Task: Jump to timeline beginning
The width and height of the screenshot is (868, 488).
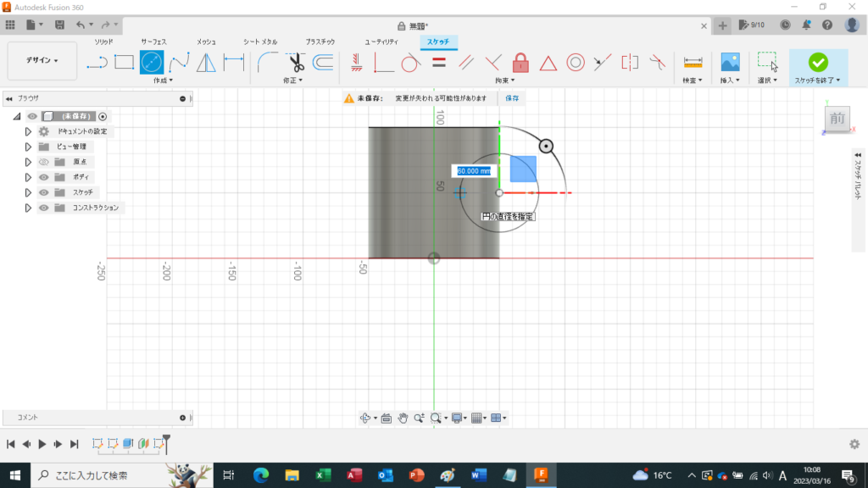Action: [x=10, y=444]
